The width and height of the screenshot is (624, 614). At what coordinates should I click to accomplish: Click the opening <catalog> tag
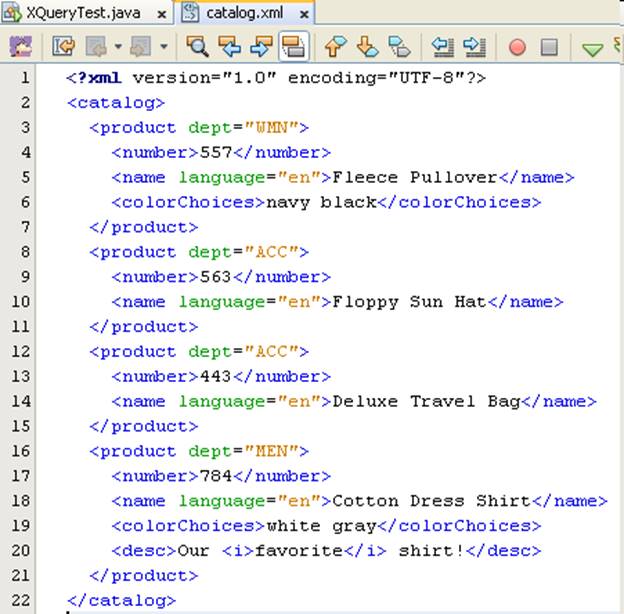point(116,103)
